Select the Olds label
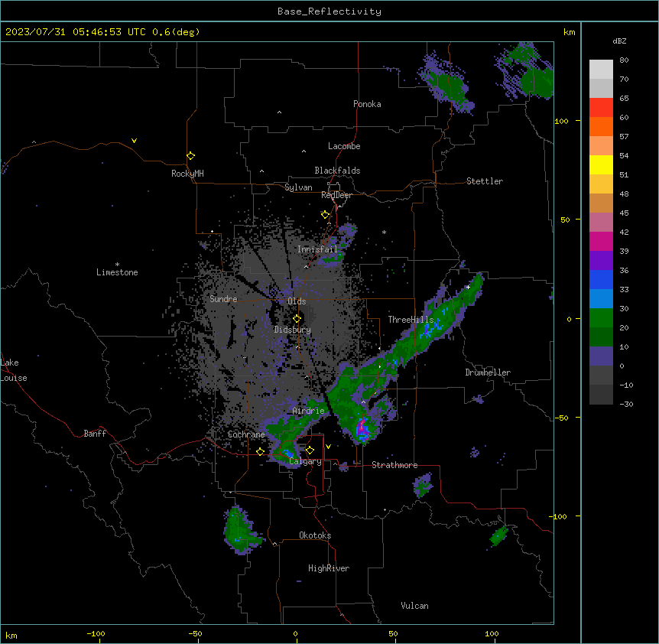 click(297, 301)
